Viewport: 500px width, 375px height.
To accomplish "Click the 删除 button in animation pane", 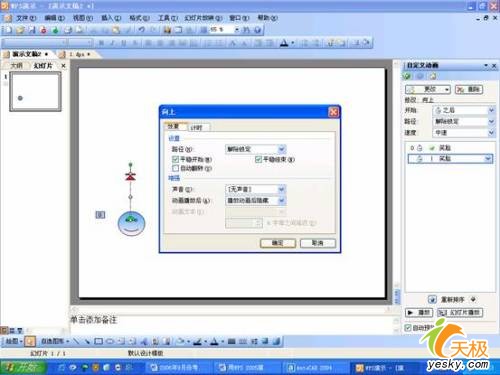I will 469,89.
